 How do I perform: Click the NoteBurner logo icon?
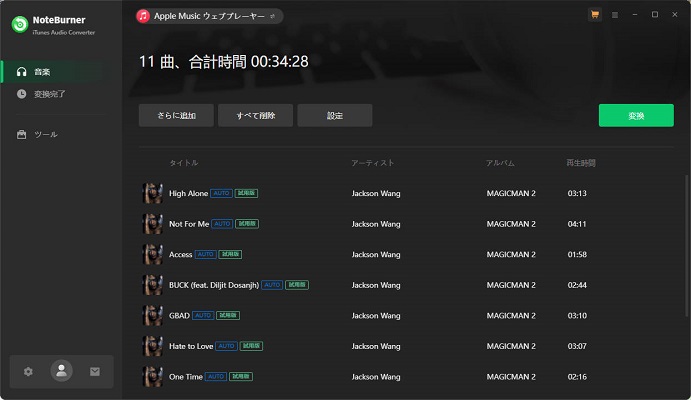pos(20,25)
